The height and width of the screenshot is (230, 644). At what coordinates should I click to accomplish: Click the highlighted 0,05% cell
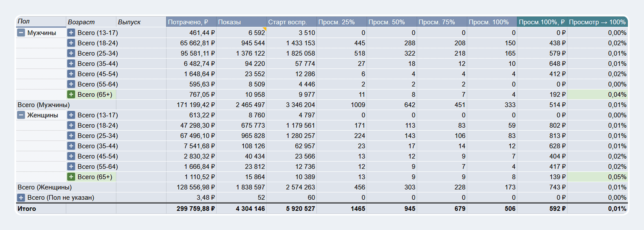point(598,177)
